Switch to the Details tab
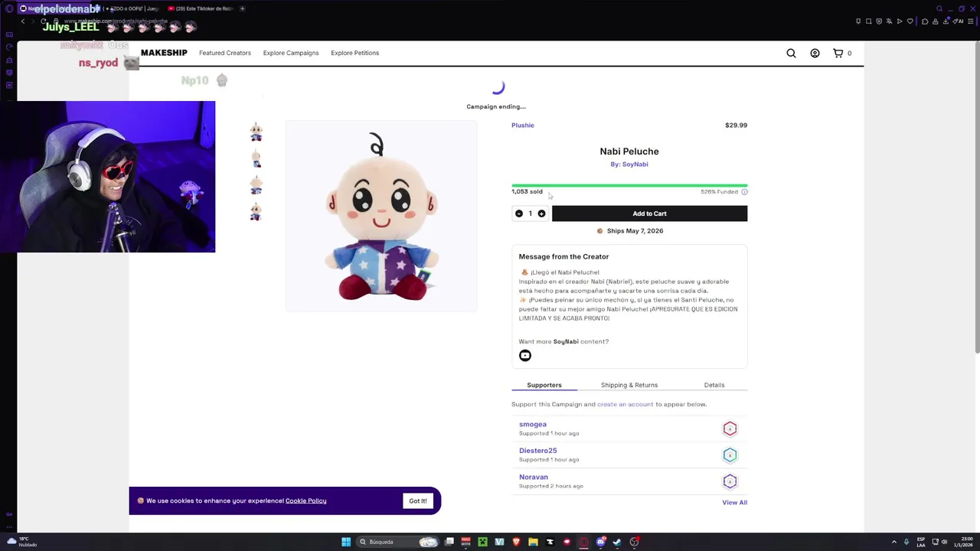This screenshot has height=551, width=980. (714, 385)
